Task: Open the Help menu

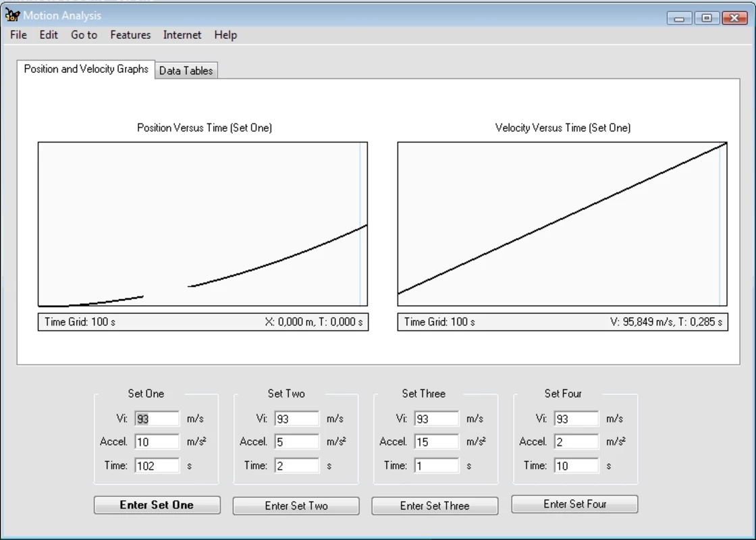Action: 225,34
